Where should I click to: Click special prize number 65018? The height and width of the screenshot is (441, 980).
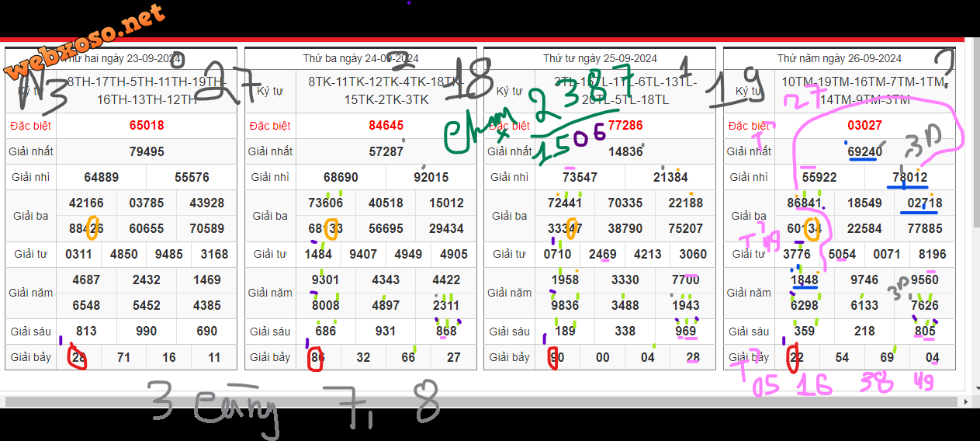[147, 125]
